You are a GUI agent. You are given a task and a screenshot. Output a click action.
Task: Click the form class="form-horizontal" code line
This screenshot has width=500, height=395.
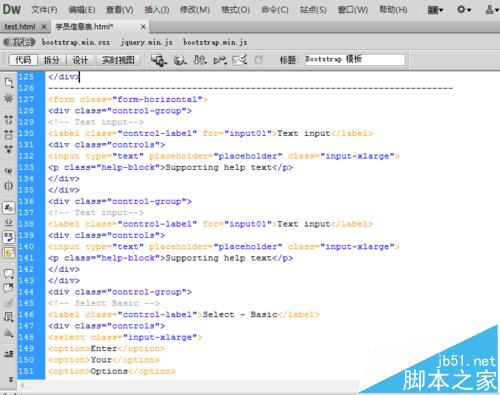128,99
